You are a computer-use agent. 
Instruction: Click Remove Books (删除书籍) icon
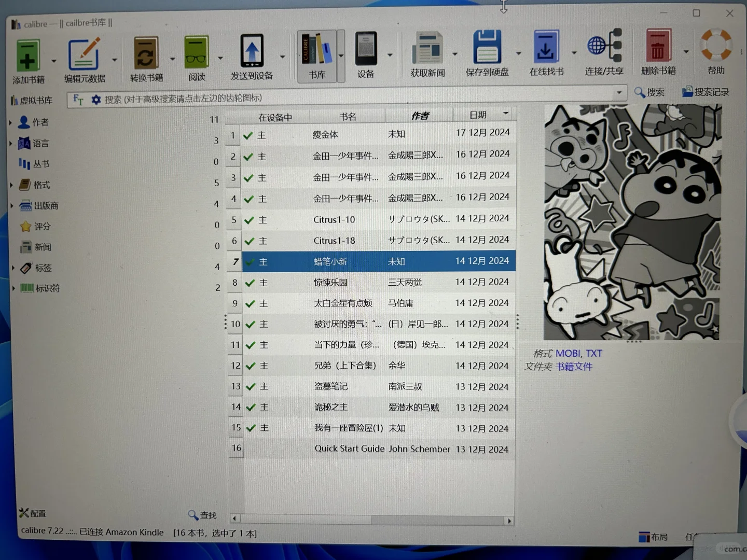click(658, 46)
